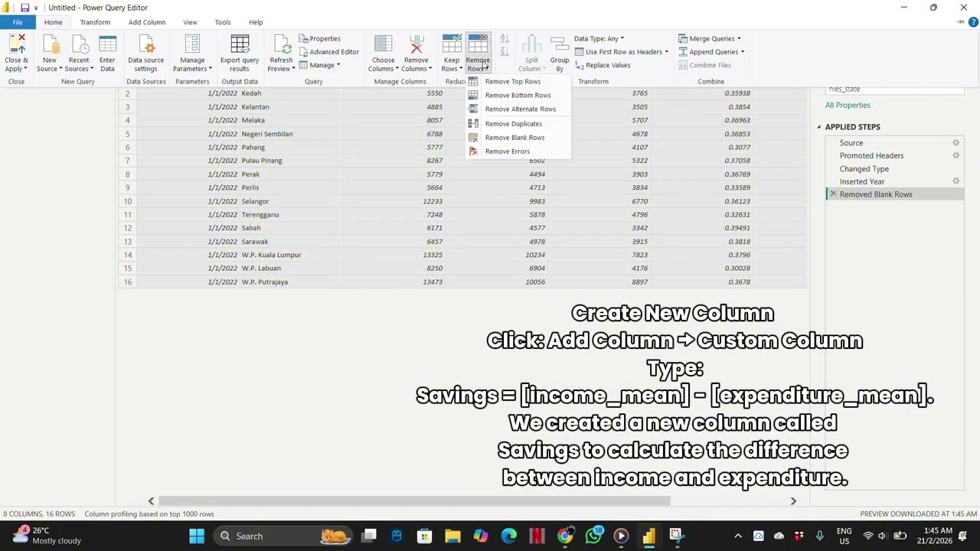Open Power BI from the taskbar

coord(649,536)
